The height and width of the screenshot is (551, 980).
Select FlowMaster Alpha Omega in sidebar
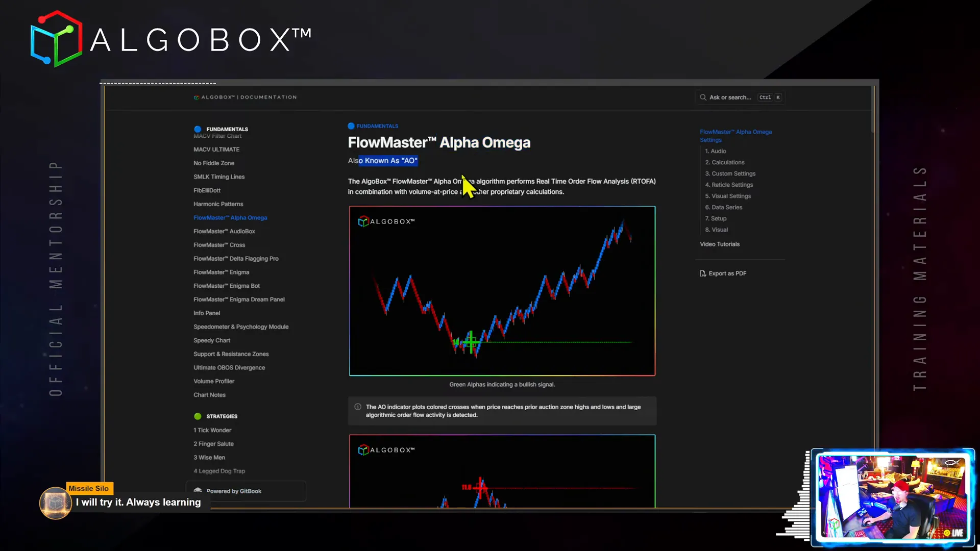(230, 218)
